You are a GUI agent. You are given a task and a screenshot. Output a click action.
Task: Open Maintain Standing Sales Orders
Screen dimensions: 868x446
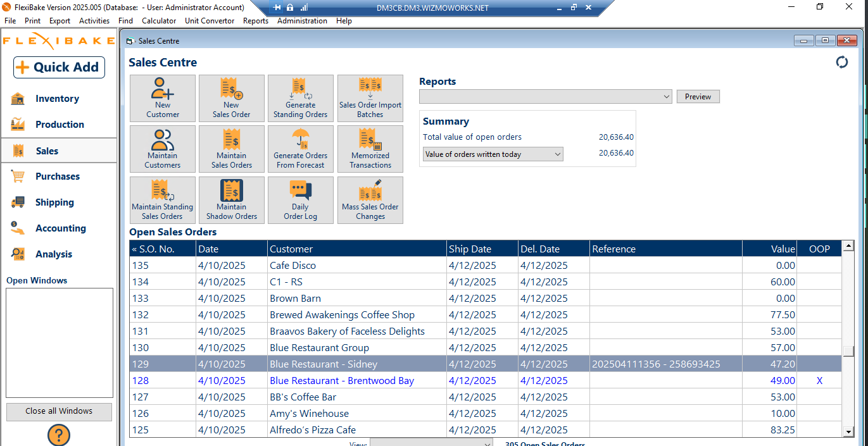click(163, 200)
